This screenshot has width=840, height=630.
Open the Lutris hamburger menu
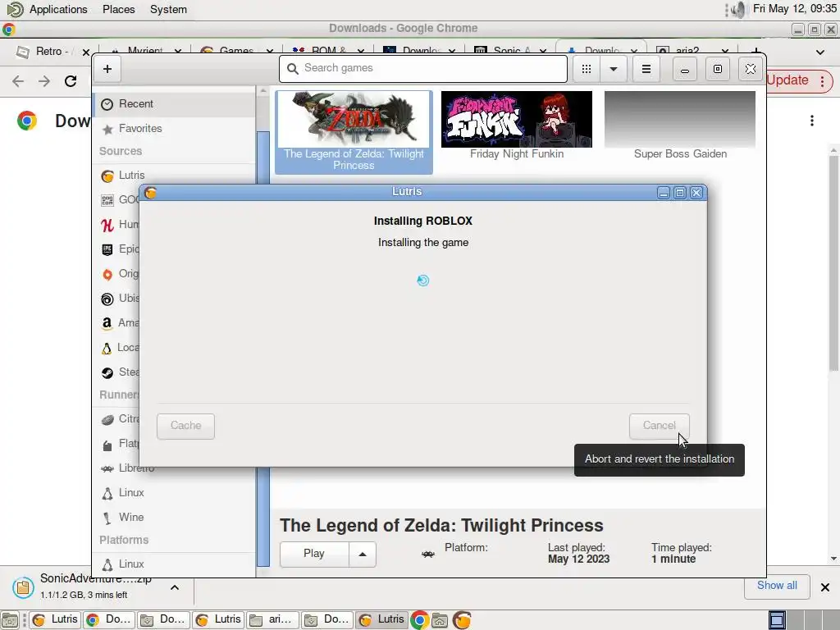click(x=646, y=69)
